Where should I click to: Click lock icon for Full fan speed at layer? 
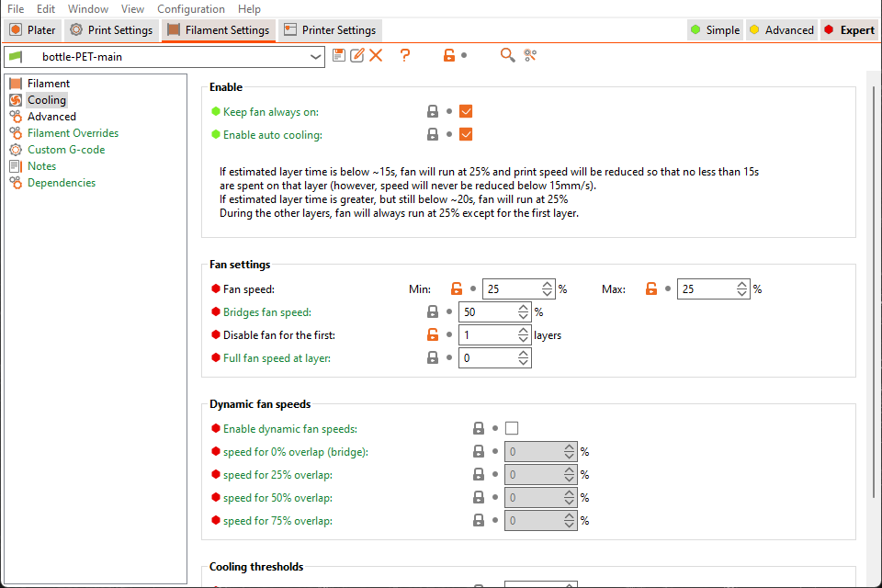pyautogui.click(x=433, y=358)
